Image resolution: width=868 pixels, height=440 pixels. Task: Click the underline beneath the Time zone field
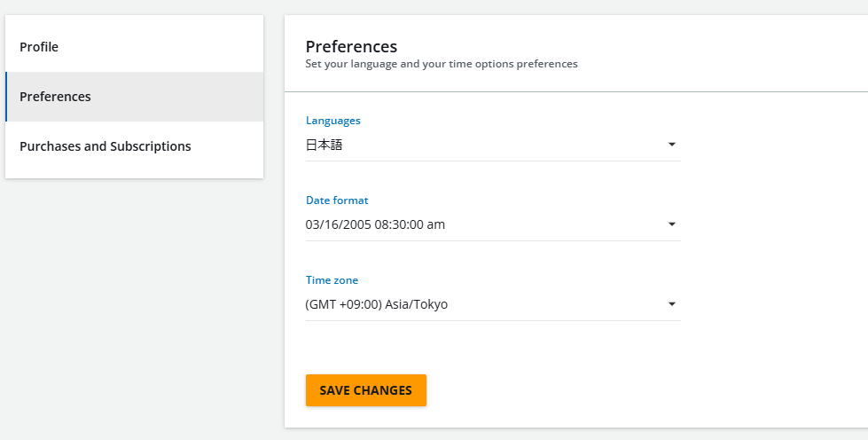493,320
